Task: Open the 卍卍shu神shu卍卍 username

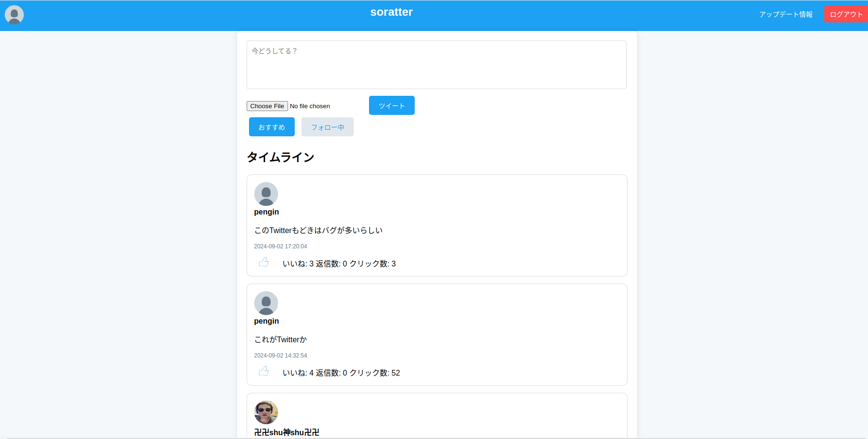Action: [x=287, y=432]
